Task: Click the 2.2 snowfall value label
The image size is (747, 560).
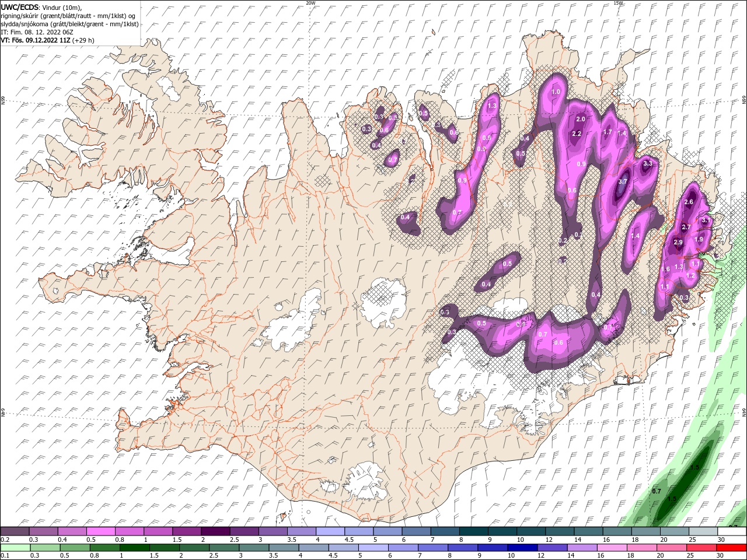Action: pos(577,134)
